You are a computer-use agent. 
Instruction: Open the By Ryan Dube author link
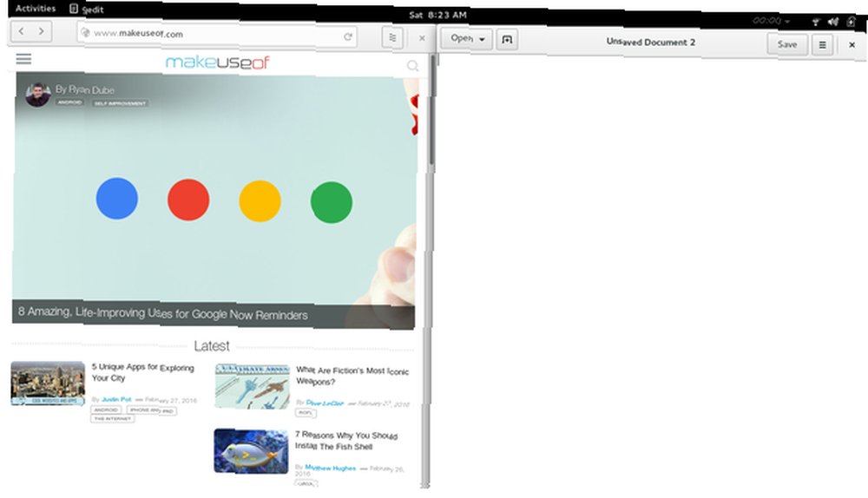(x=85, y=89)
